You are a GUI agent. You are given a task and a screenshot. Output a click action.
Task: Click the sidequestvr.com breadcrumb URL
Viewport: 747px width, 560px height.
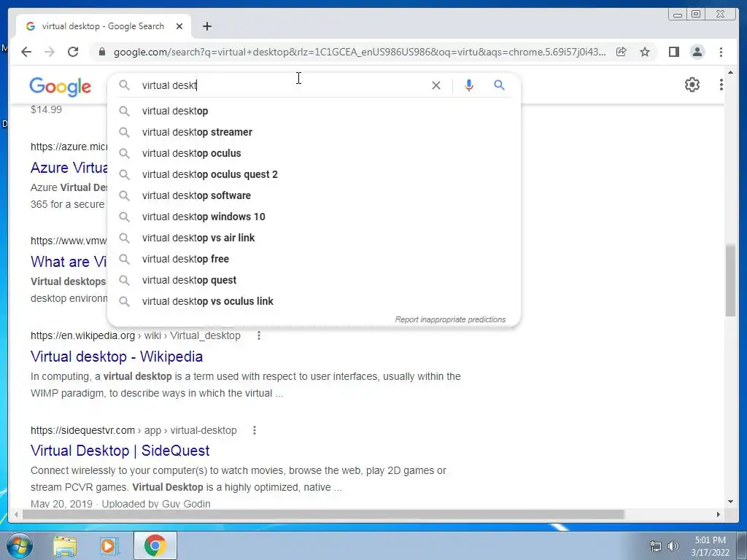[133, 430]
